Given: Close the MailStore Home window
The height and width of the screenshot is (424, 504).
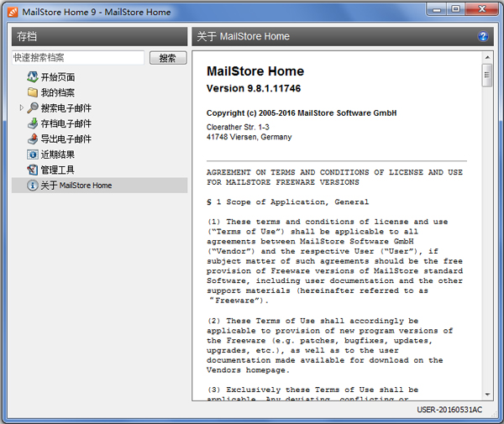Looking at the screenshot, I should [x=483, y=9].
